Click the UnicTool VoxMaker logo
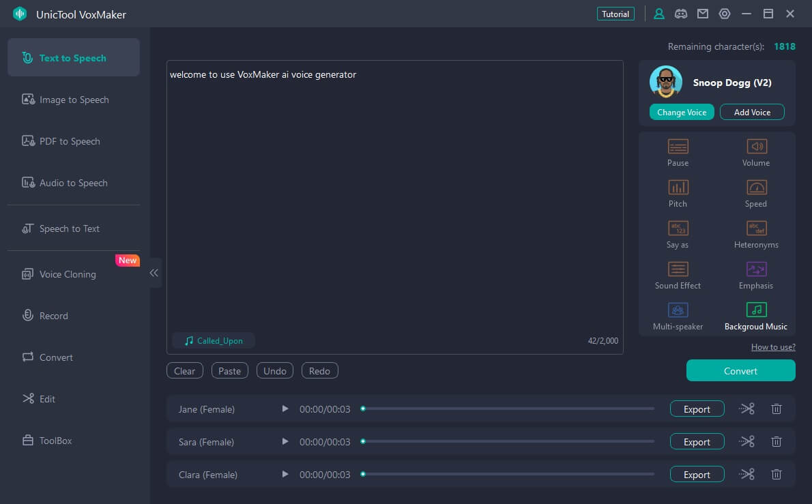This screenshot has width=812, height=504. (x=20, y=14)
